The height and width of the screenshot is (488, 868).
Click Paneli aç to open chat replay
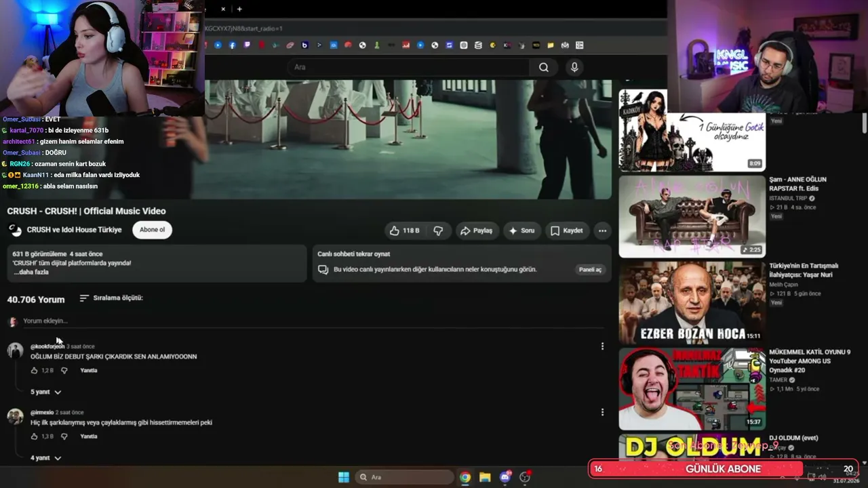590,270
